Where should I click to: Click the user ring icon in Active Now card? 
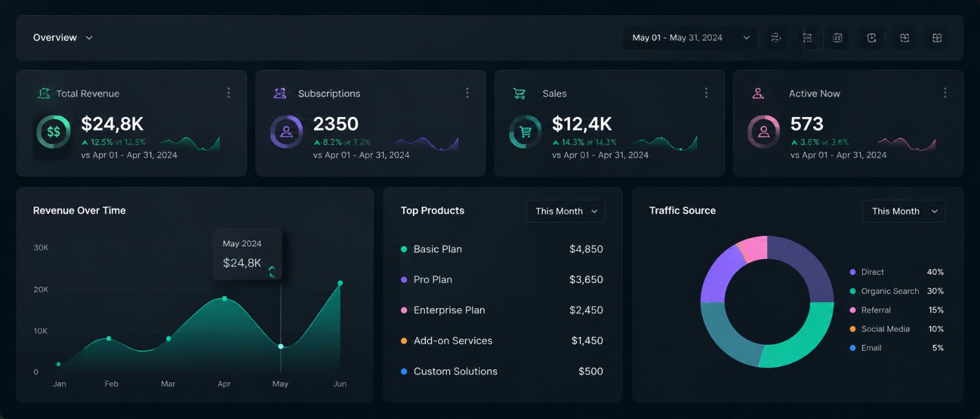[764, 132]
